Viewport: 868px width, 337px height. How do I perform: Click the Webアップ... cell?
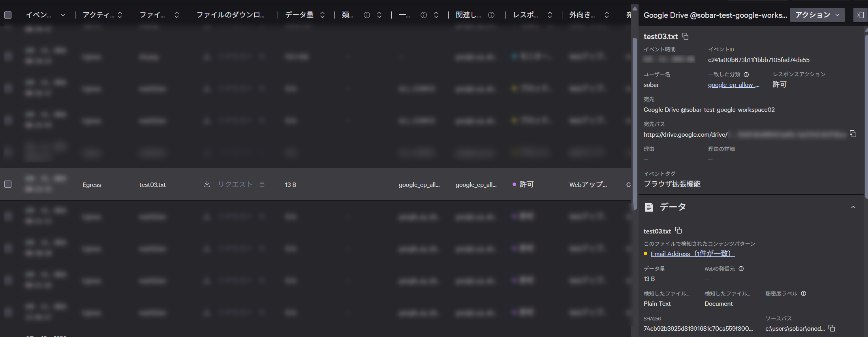click(x=588, y=185)
